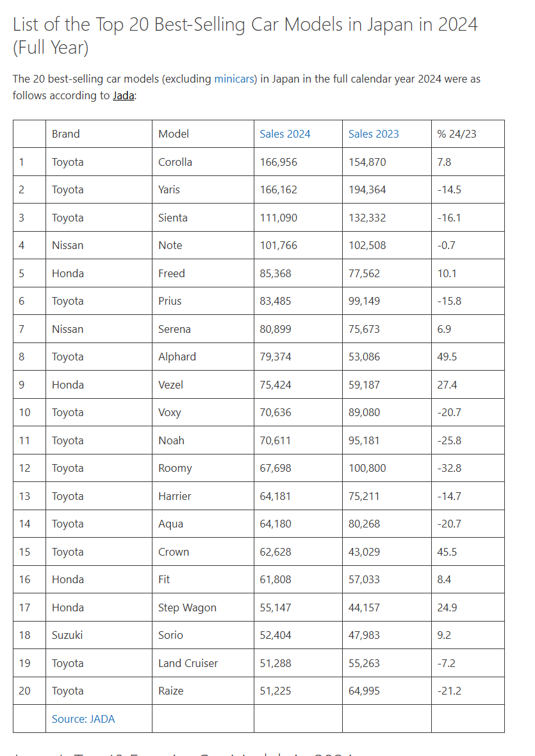This screenshot has height=756, width=535.
Task: Select the Nissan Note row brand cell
Action: pyautogui.click(x=99, y=245)
